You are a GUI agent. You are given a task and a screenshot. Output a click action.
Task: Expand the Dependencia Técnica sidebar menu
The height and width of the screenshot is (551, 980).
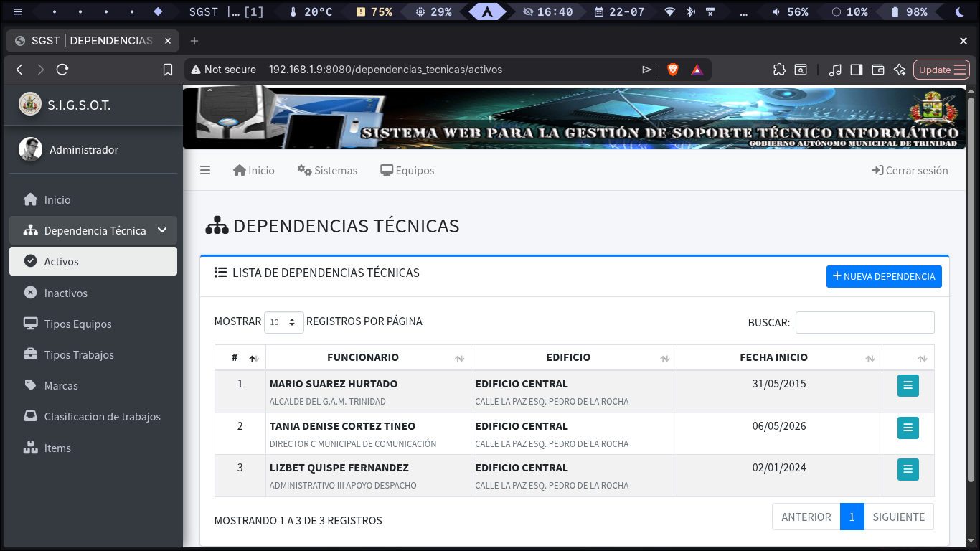93,230
